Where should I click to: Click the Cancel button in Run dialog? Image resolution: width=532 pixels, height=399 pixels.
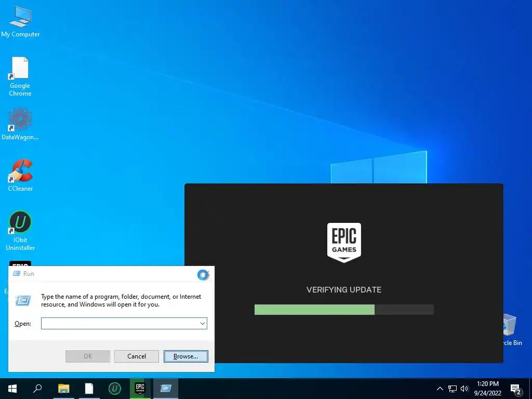click(x=137, y=356)
